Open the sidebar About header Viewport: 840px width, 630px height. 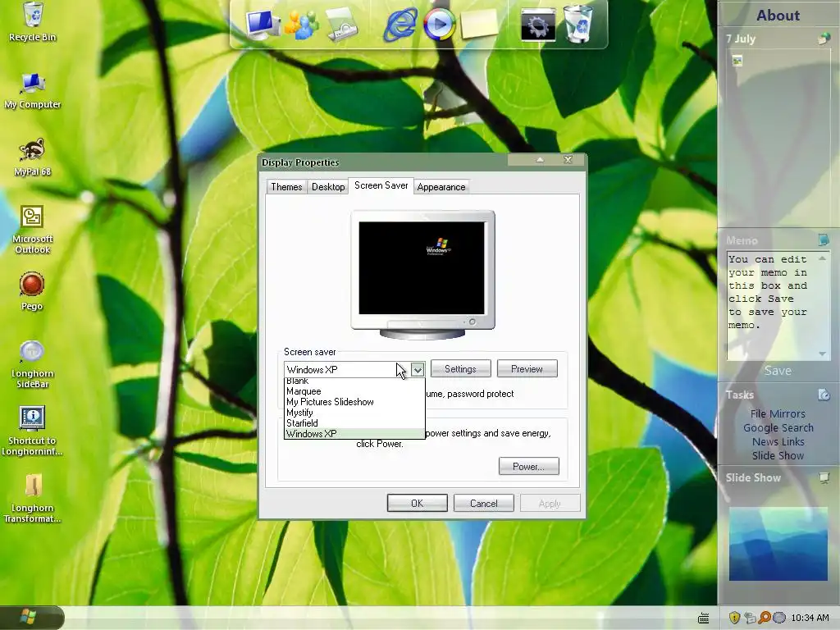click(x=778, y=15)
